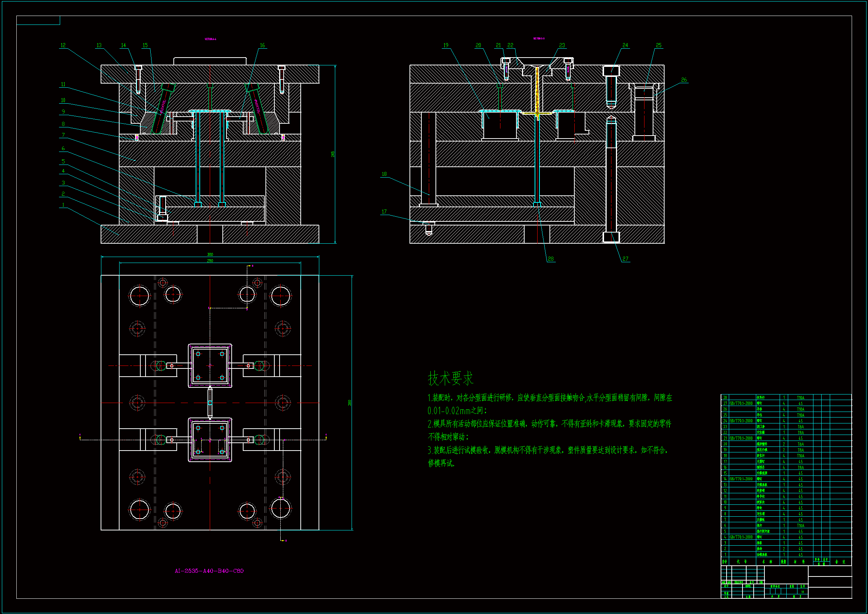Viewport: 868px width, 614px height.
Task: Click part callout number 1
Action: point(63,205)
